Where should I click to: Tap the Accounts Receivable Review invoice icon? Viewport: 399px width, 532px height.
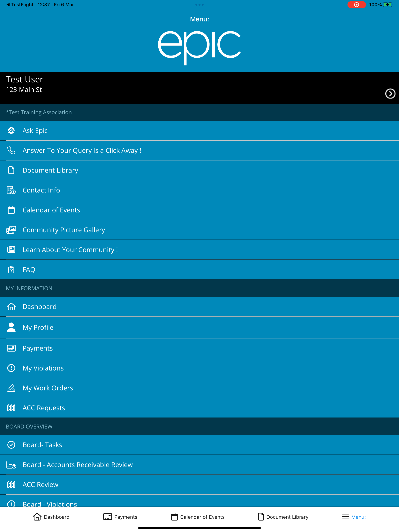pyautogui.click(x=11, y=465)
